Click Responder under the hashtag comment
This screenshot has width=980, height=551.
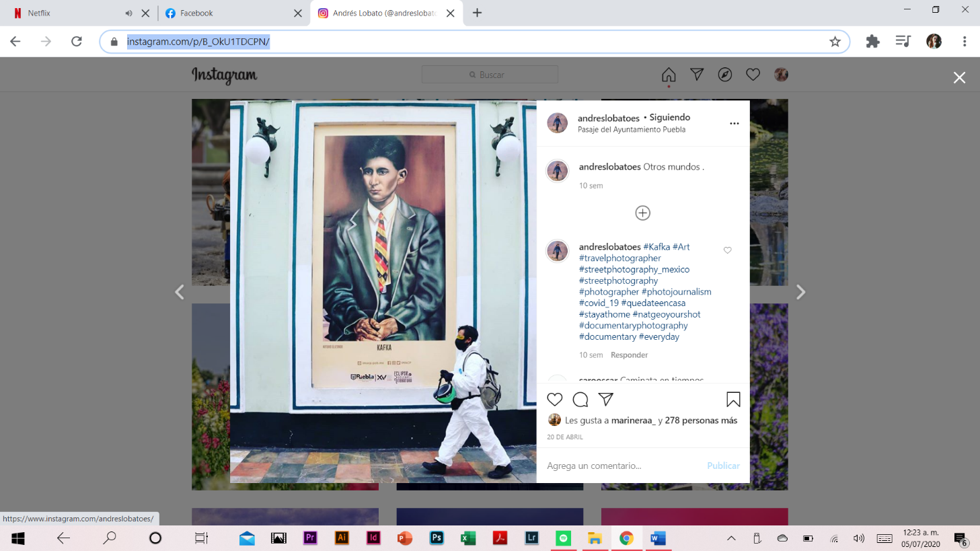pyautogui.click(x=629, y=355)
